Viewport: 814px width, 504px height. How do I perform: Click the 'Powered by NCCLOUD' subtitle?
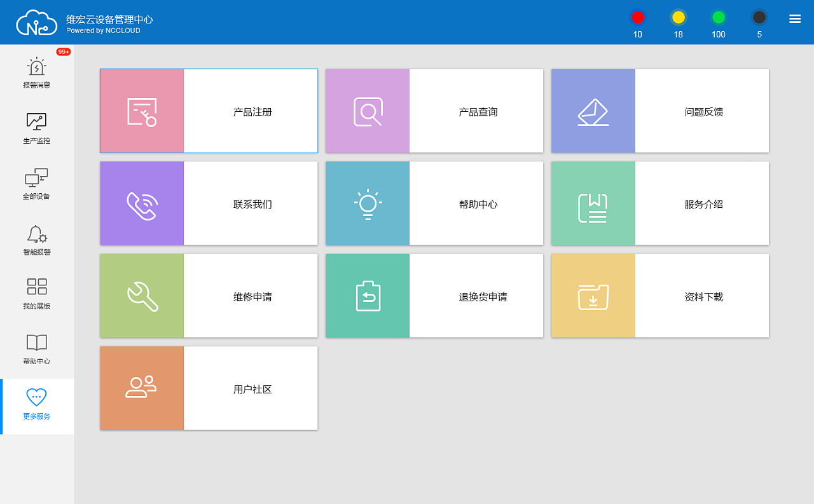(x=104, y=31)
